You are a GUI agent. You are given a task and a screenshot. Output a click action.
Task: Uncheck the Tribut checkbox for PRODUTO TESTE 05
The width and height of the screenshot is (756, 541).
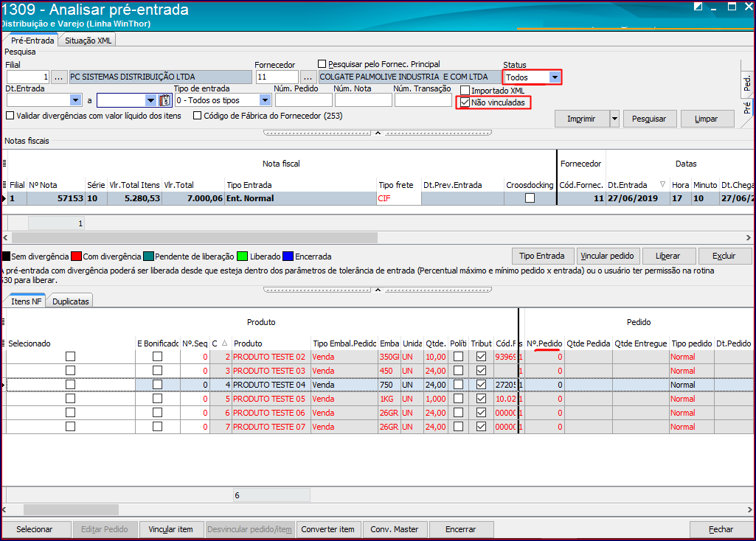(x=481, y=399)
